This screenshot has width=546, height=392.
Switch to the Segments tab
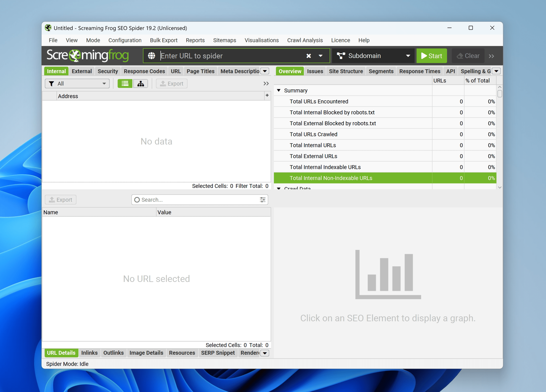[x=381, y=71]
